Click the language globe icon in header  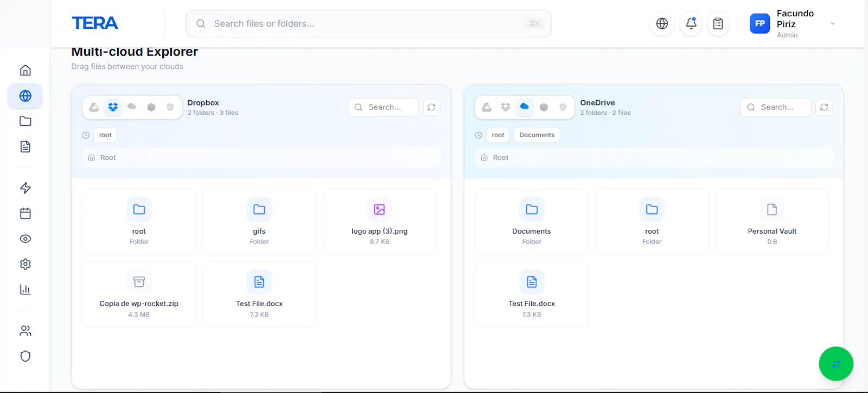coord(662,24)
